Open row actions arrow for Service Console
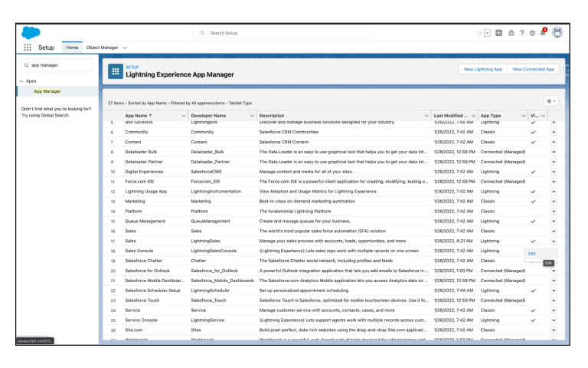The image size is (588, 368). coord(554,320)
